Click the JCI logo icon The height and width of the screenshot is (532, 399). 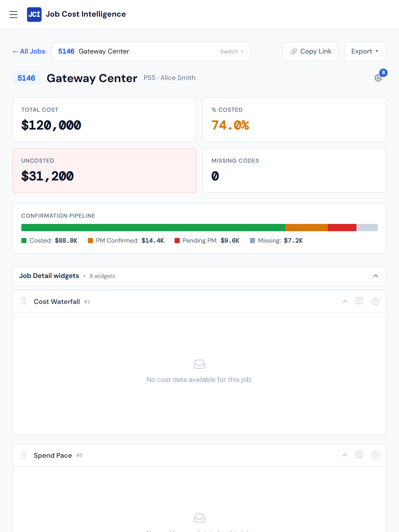(x=34, y=15)
